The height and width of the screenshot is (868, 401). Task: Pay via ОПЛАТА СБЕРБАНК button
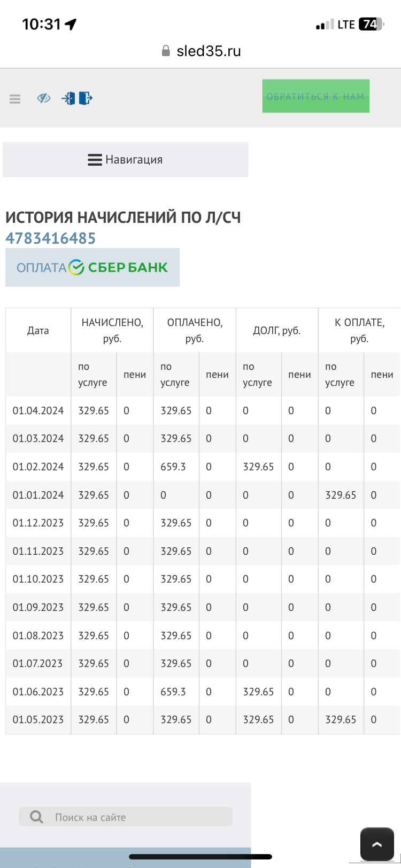pos(92,267)
